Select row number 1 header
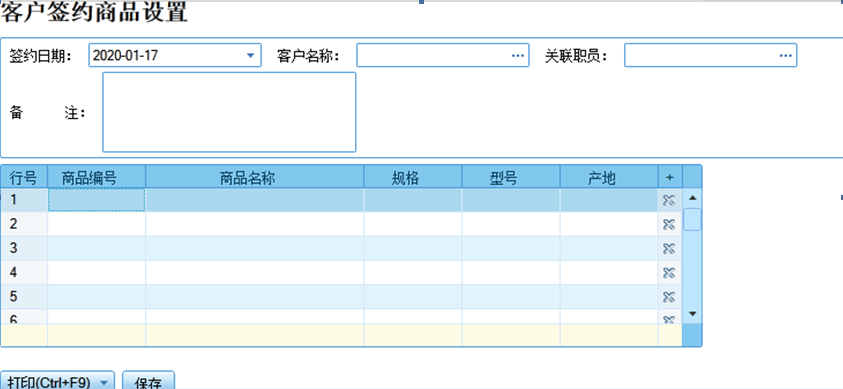Screen dimensions: 843x389 (x=24, y=200)
